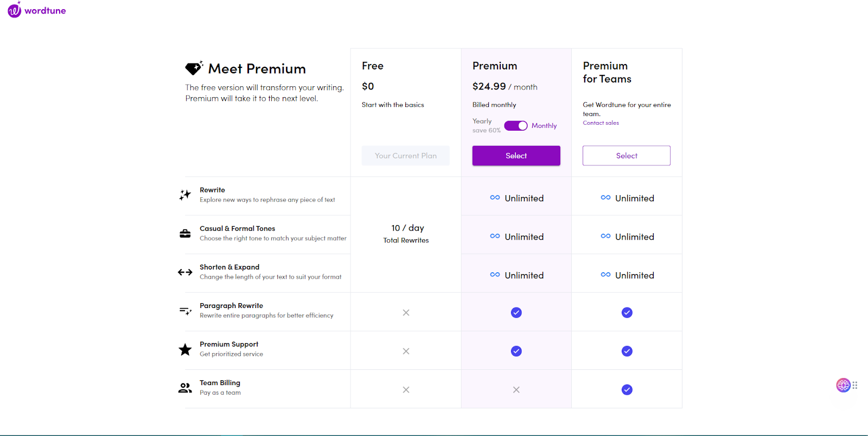
Task: Click the Paragraph Rewrite title
Action: pyautogui.click(x=232, y=305)
